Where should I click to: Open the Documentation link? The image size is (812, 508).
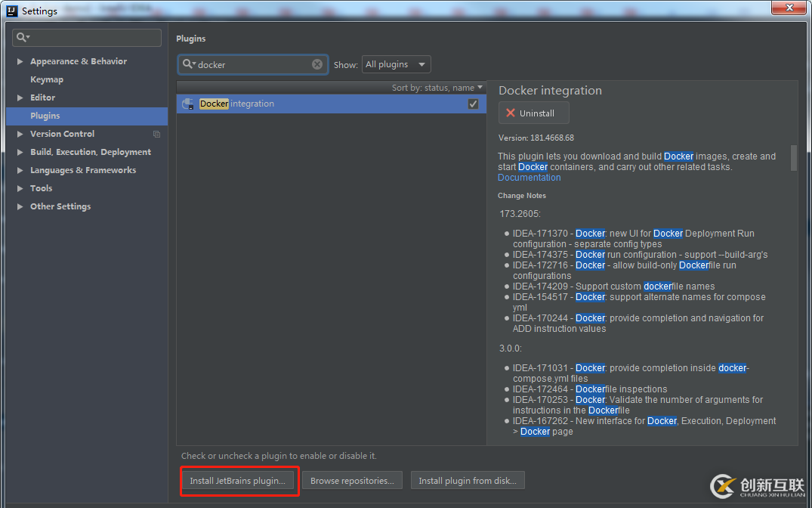(529, 178)
